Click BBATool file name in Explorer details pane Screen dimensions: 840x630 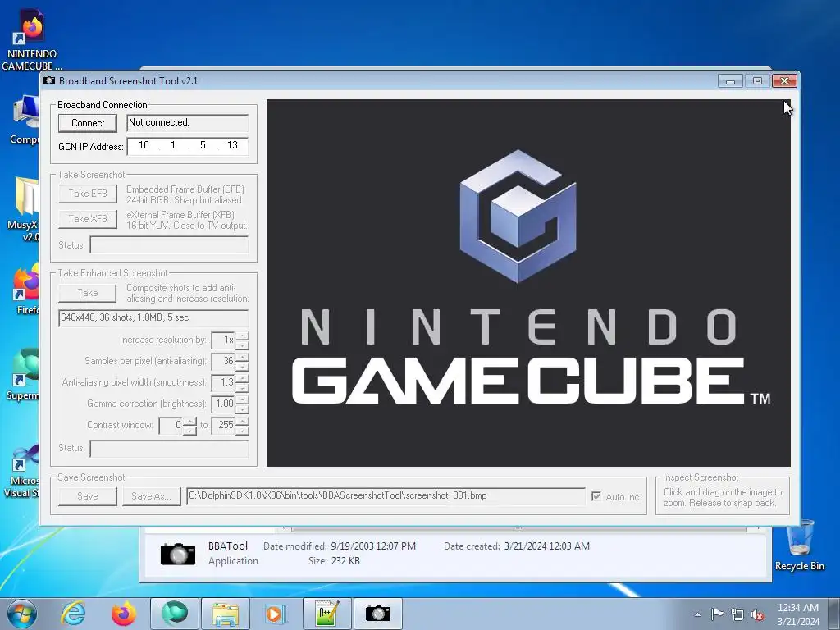[228, 546]
